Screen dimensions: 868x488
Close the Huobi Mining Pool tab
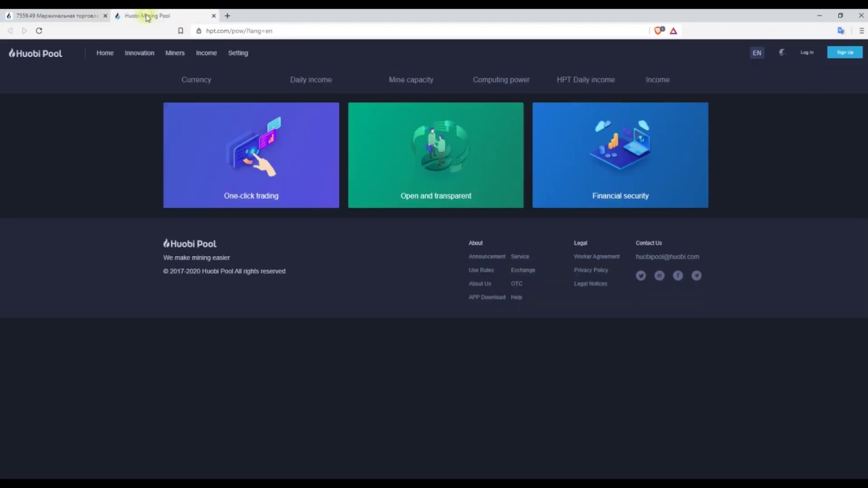(x=214, y=16)
